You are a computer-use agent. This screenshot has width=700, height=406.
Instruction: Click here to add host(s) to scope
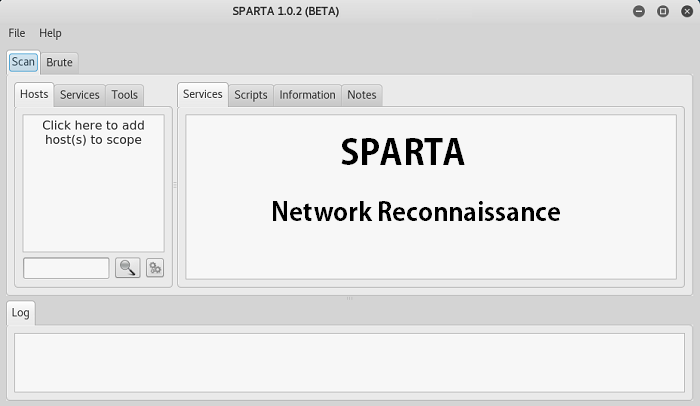[93, 133]
